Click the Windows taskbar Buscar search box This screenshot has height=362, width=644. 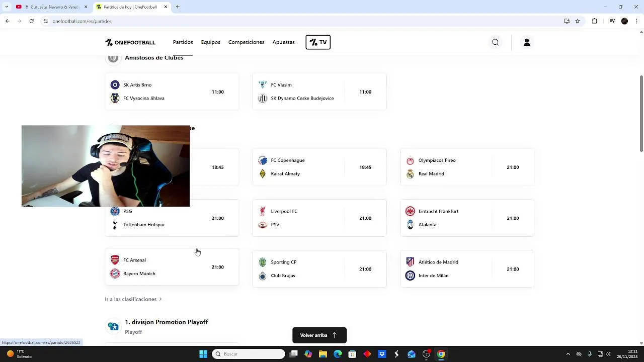(x=249, y=354)
